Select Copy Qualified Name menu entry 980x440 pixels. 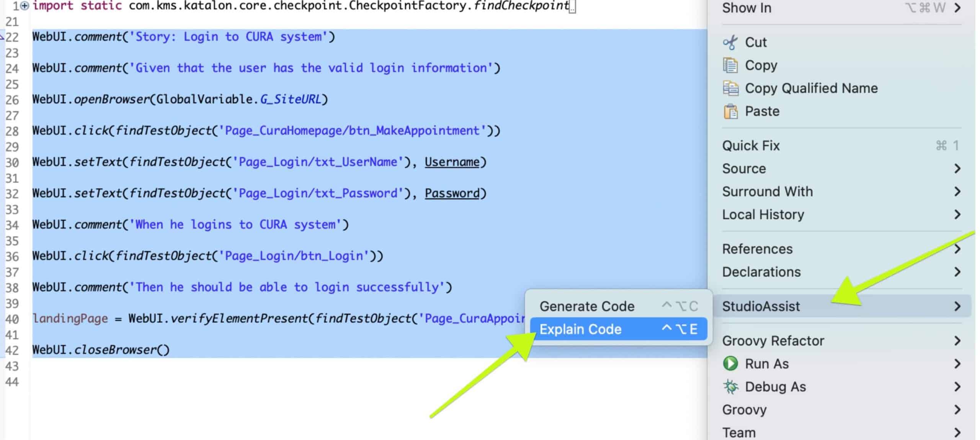click(x=841, y=88)
